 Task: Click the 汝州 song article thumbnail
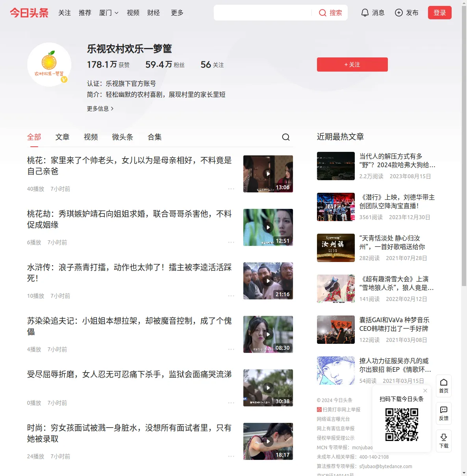pos(336,248)
